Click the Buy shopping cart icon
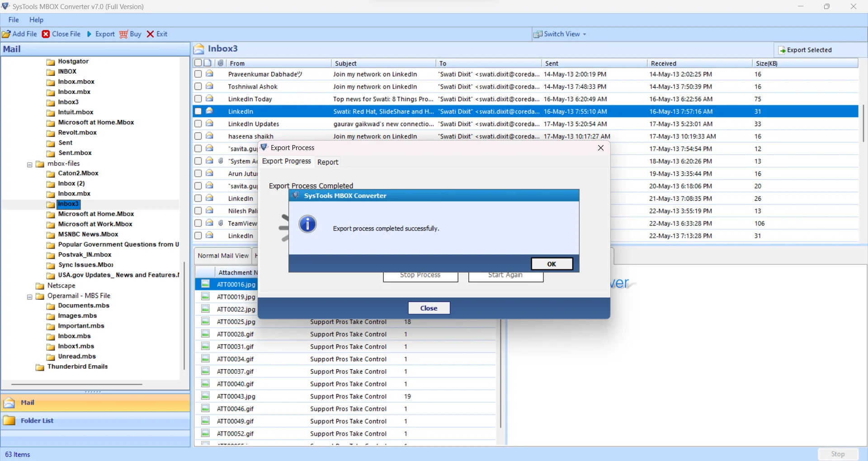 [x=123, y=34]
